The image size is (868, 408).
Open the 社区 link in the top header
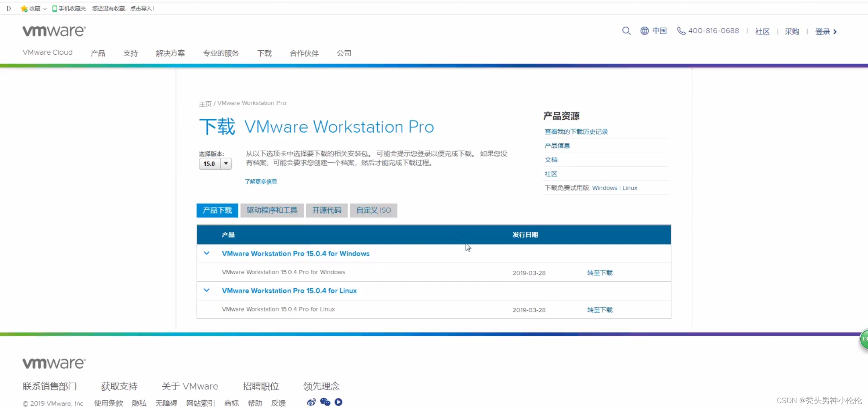(762, 32)
